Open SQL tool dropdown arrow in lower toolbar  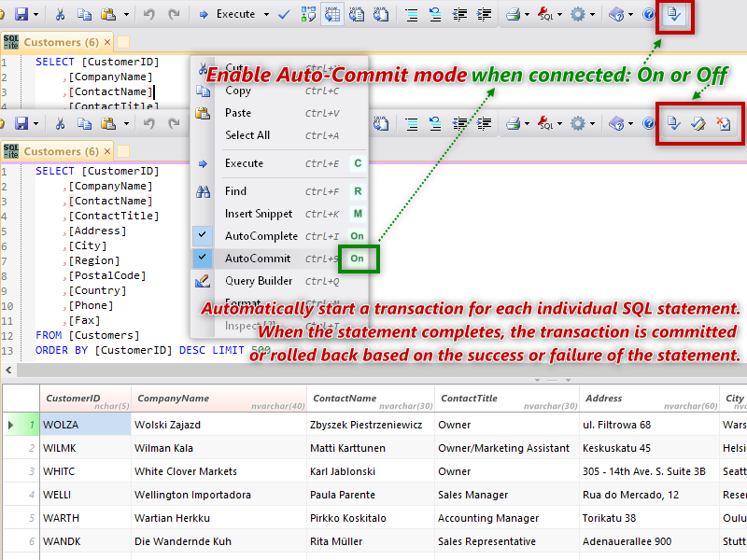(559, 124)
